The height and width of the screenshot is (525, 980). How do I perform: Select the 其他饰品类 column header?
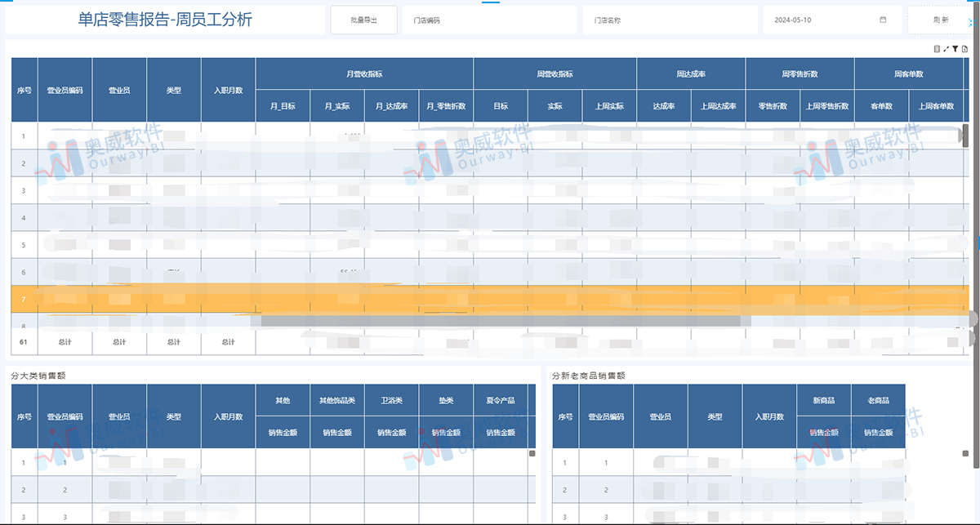(337, 401)
